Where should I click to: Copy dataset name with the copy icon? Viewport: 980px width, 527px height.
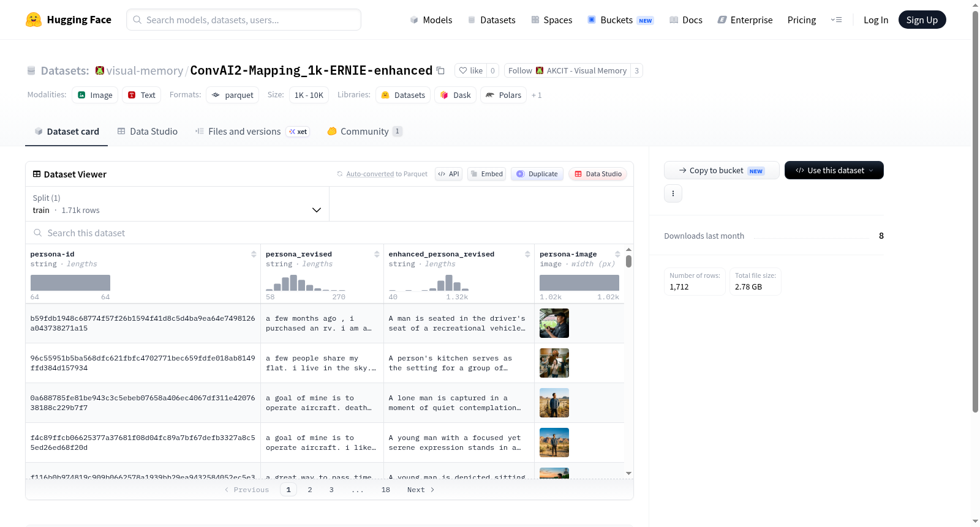[x=440, y=70]
